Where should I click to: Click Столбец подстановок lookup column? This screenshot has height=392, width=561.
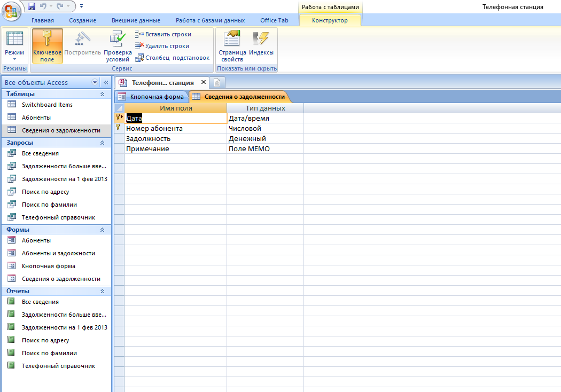[173, 58]
